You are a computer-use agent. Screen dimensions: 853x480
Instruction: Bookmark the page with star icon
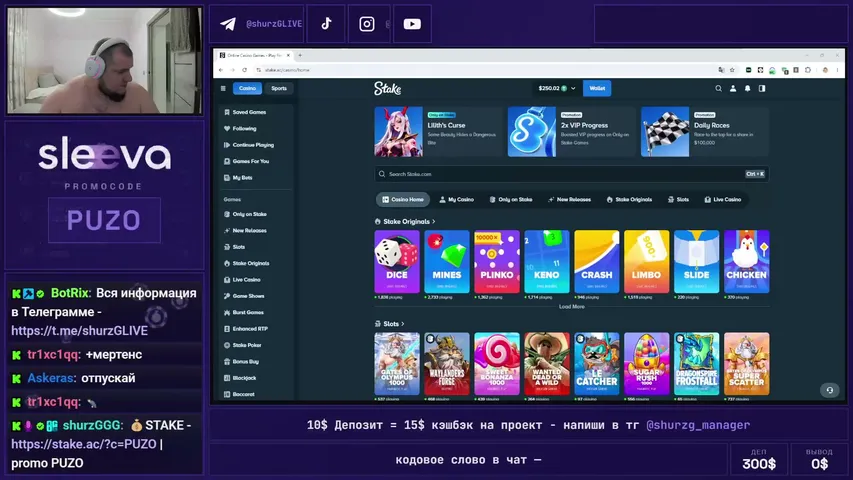pyautogui.click(x=732, y=70)
